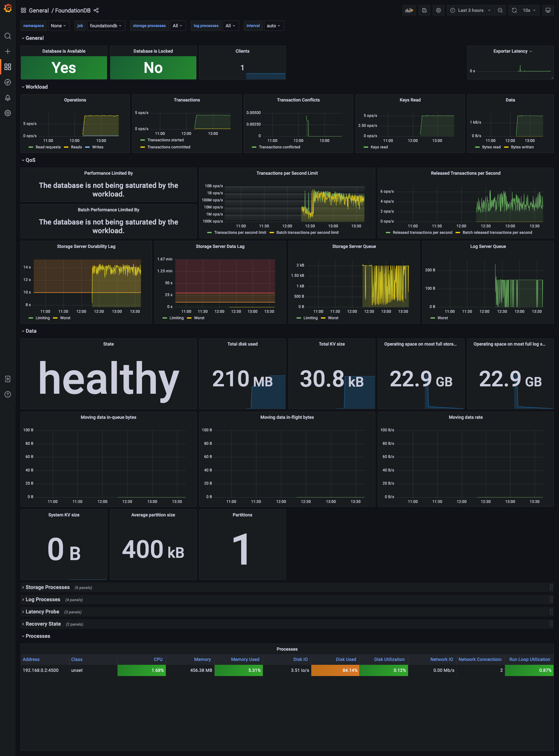Open the Help question mark icon
Image resolution: width=559 pixels, height=756 pixels.
[x=7, y=394]
